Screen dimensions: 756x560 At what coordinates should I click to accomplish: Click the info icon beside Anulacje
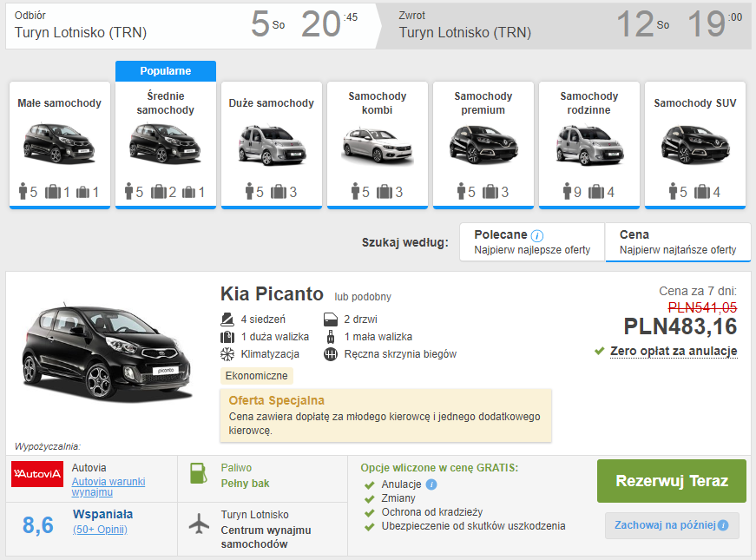click(431, 484)
